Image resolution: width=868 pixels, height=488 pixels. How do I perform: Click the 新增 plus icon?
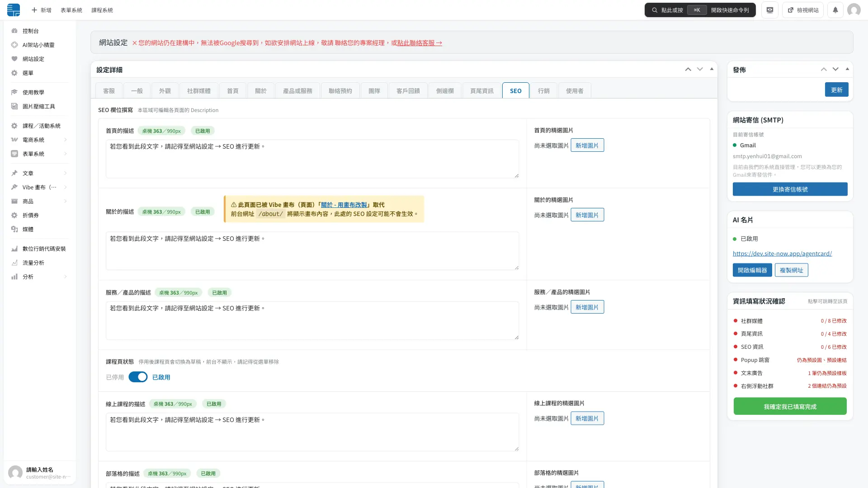point(34,10)
